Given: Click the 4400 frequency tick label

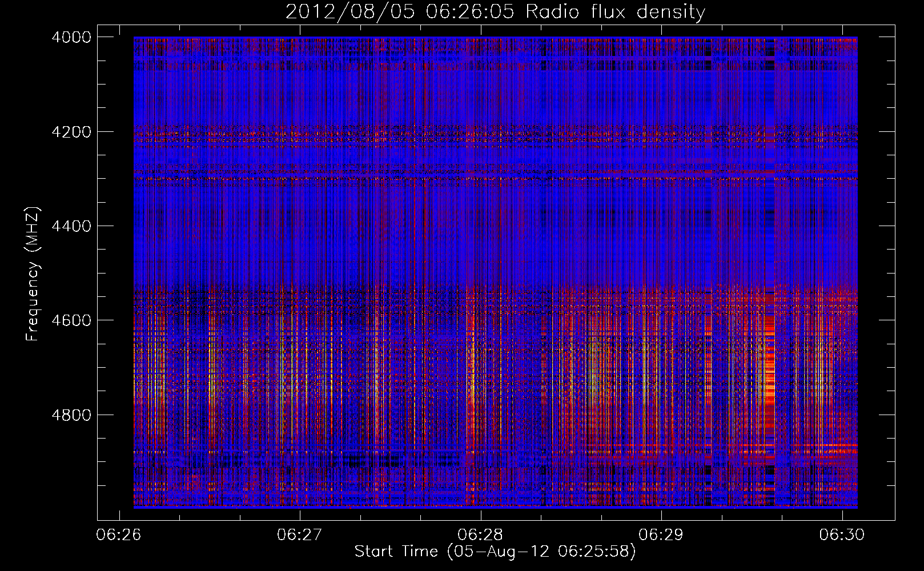Looking at the screenshot, I should [71, 226].
